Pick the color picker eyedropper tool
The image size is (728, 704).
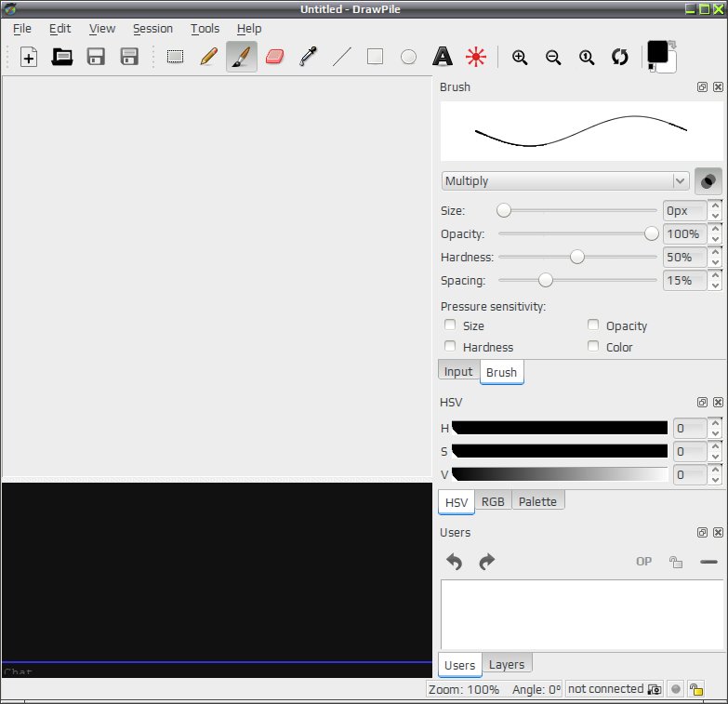tap(308, 57)
